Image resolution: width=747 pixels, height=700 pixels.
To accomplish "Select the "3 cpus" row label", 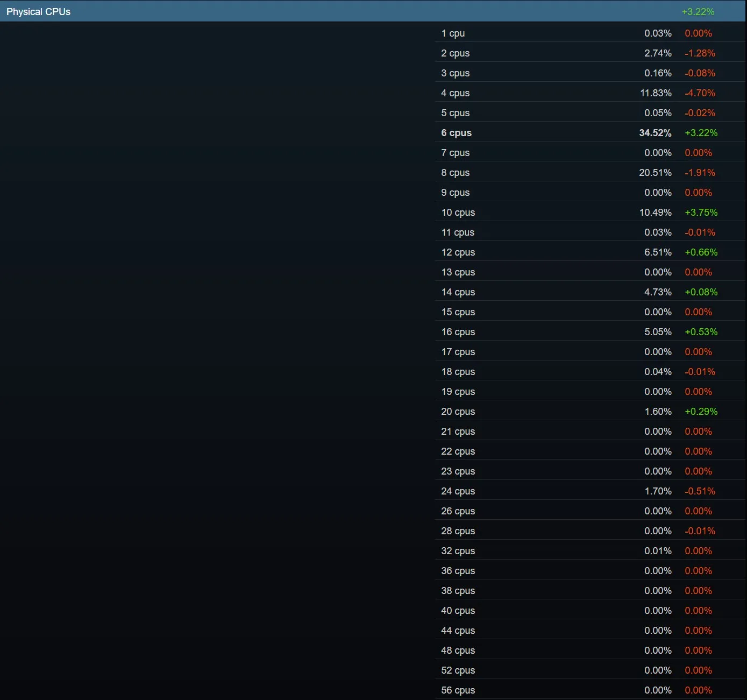I will (x=456, y=73).
